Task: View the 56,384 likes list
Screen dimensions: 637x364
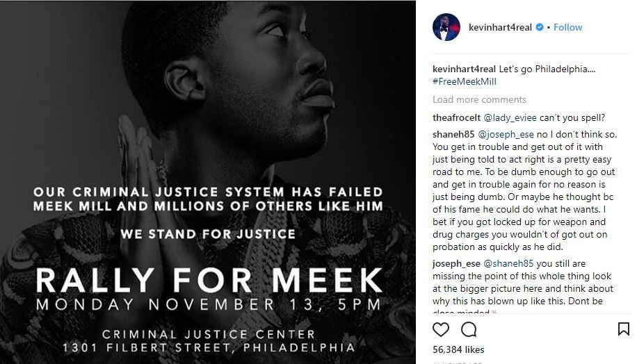Action: (457, 350)
